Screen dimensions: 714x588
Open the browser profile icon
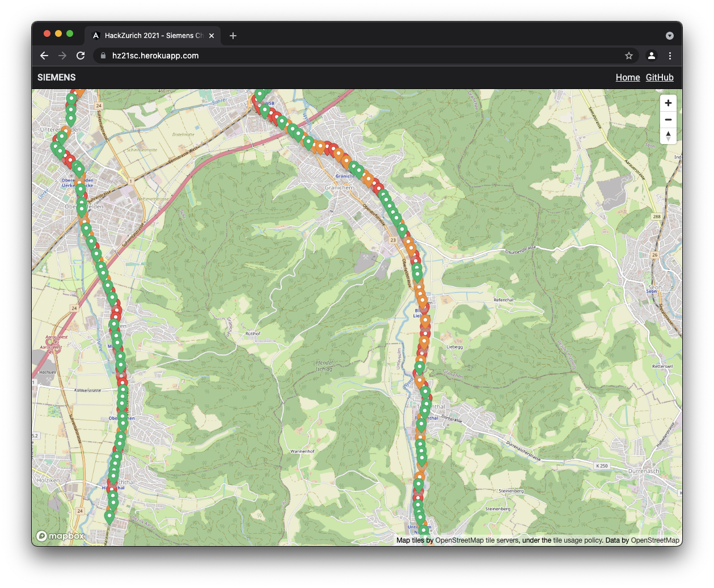[652, 56]
